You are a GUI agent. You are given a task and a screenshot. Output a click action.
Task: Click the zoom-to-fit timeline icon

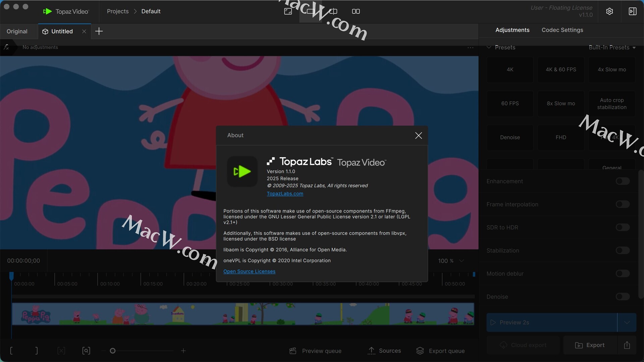(x=86, y=351)
